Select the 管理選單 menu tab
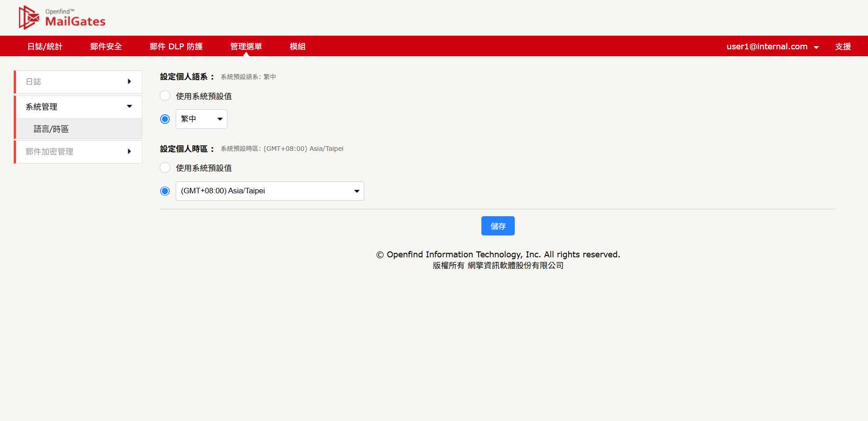Viewport: 868px width, 421px height. [246, 46]
